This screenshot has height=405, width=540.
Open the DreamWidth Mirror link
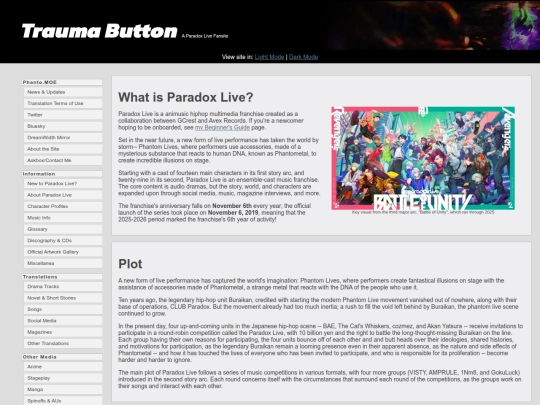[63, 137]
